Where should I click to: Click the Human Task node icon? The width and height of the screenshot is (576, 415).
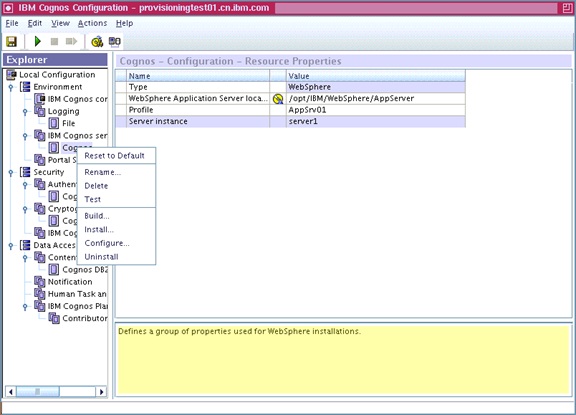tap(40, 293)
